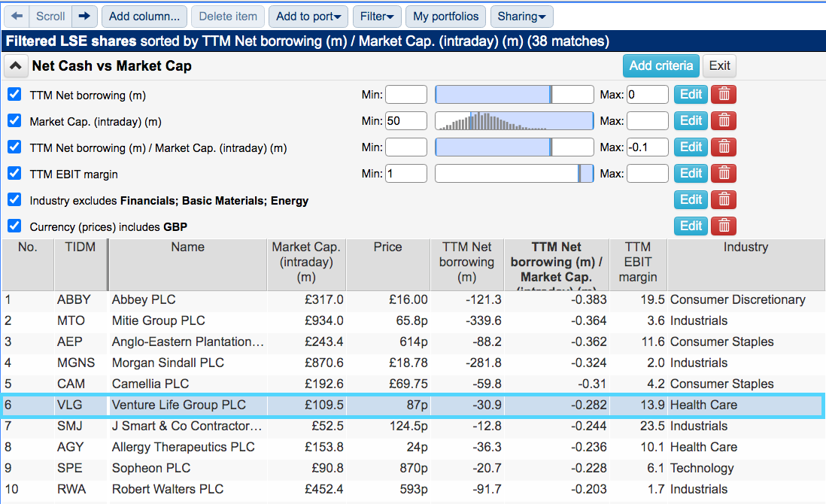Focus the Market Cap. Min field showing 50
This screenshot has width=826, height=504.
coord(406,121)
